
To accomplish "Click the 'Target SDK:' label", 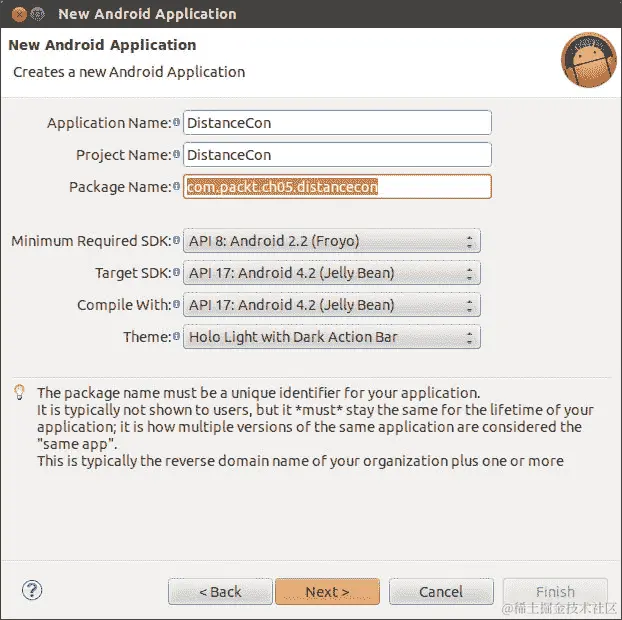I will coord(133,273).
